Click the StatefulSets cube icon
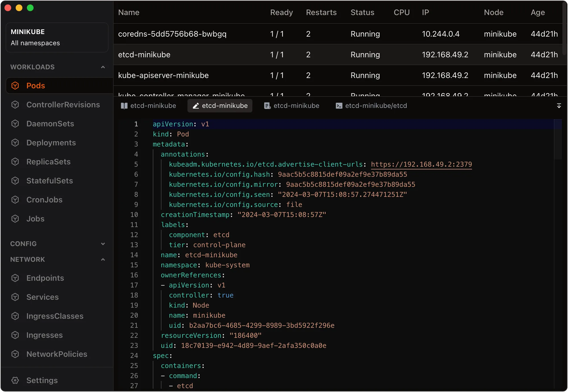The image size is (568, 392). [15, 181]
